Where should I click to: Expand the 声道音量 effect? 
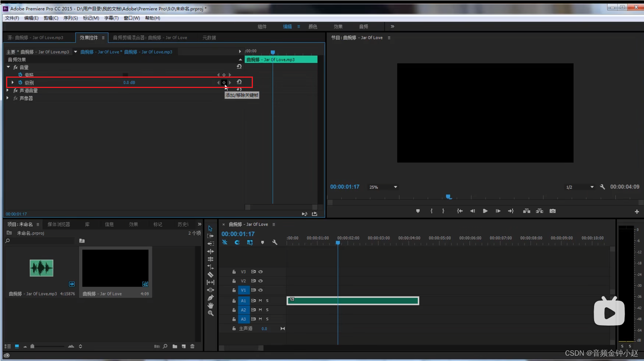point(8,90)
